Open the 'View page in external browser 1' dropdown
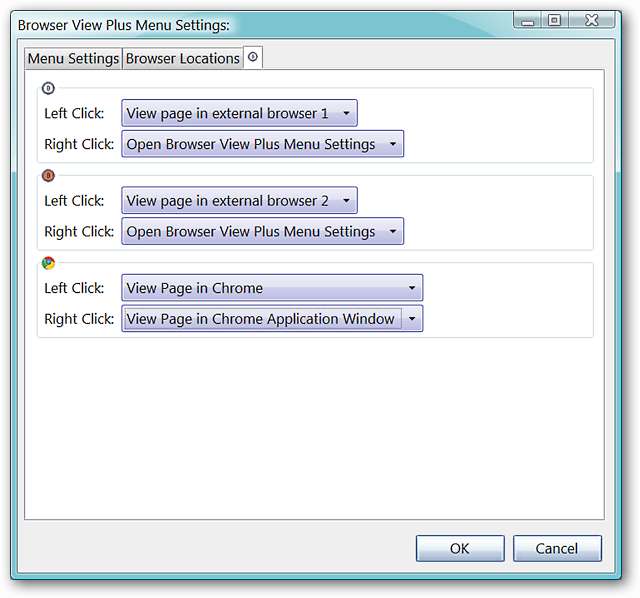Screen dimensions: 640x598 239,114
